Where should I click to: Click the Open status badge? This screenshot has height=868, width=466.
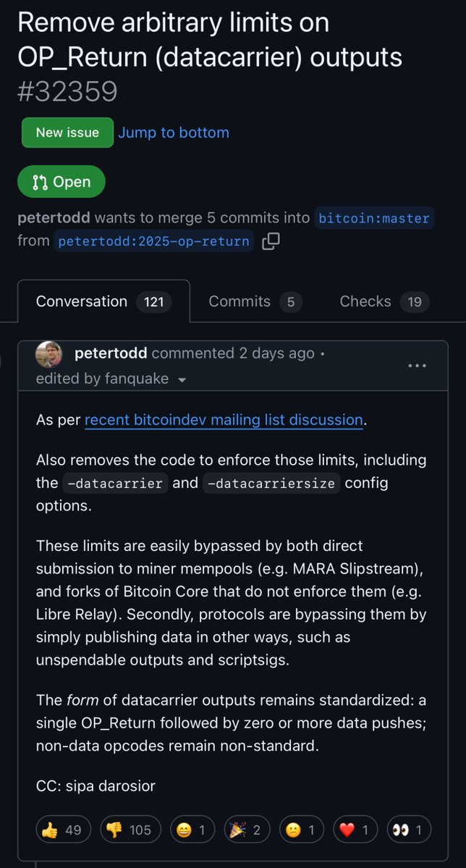[x=62, y=182]
